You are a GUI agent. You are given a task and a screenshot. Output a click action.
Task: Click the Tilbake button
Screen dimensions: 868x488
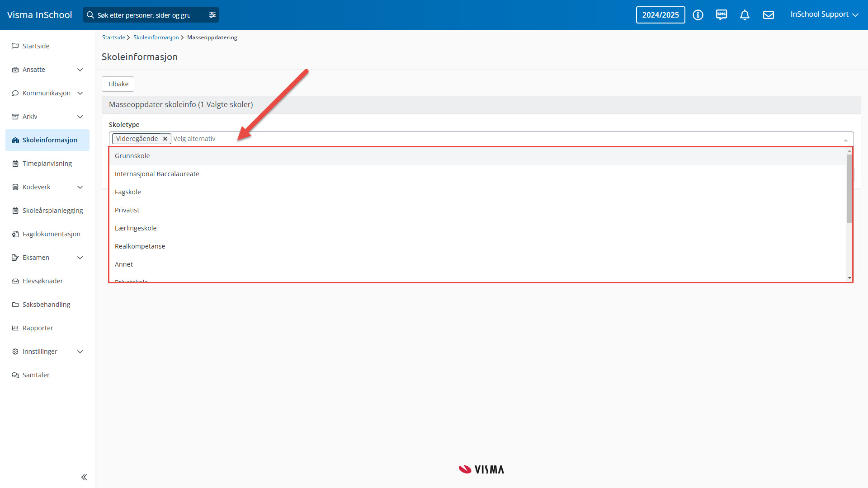118,84
